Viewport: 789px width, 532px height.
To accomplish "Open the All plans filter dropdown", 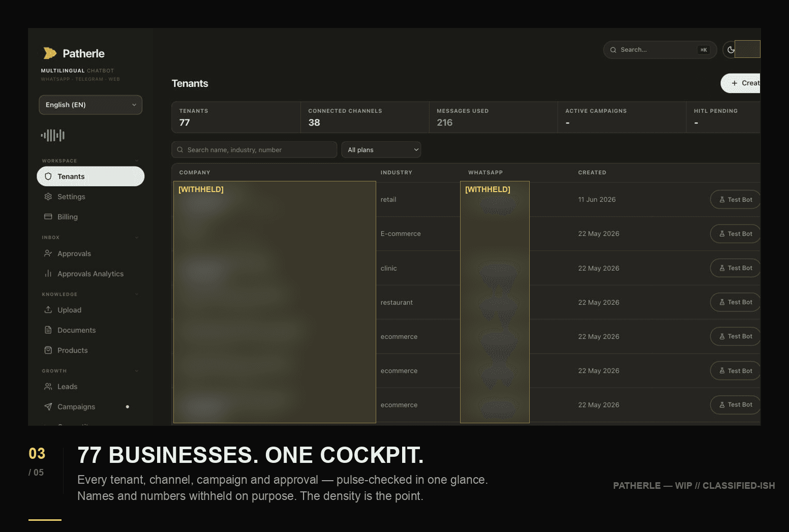I will pyautogui.click(x=381, y=150).
